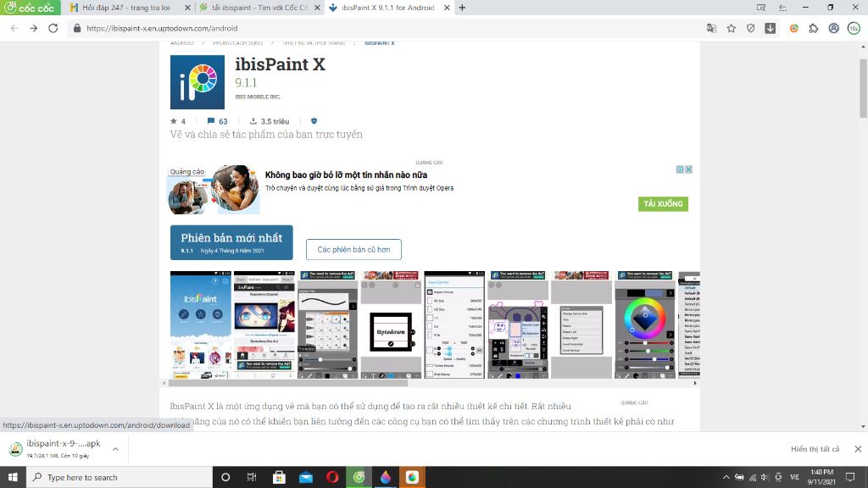Close the Opera advertisement
The width and height of the screenshot is (868, 488).
tap(688, 169)
